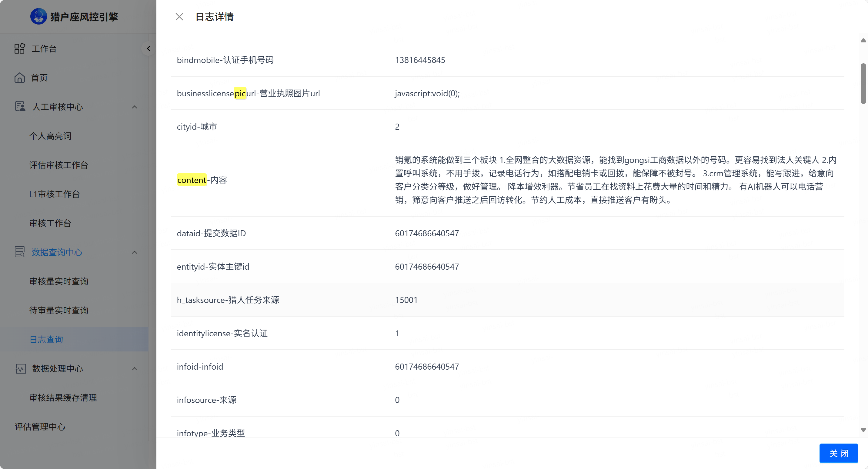This screenshot has width=868, height=469.
Task: Collapse the 数据查询中心 submenu chevron
Action: coord(135,252)
